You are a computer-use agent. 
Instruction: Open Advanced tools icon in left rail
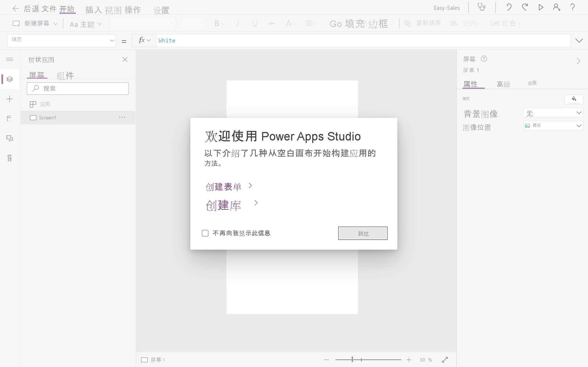(10, 158)
